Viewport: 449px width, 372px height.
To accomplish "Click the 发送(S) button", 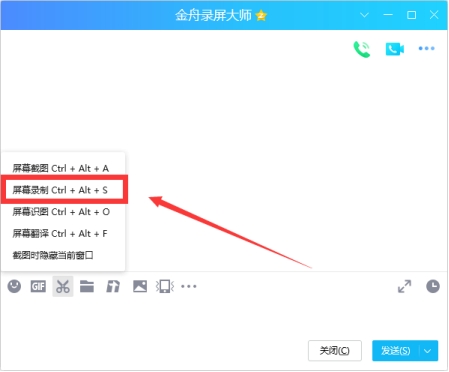I will (395, 351).
